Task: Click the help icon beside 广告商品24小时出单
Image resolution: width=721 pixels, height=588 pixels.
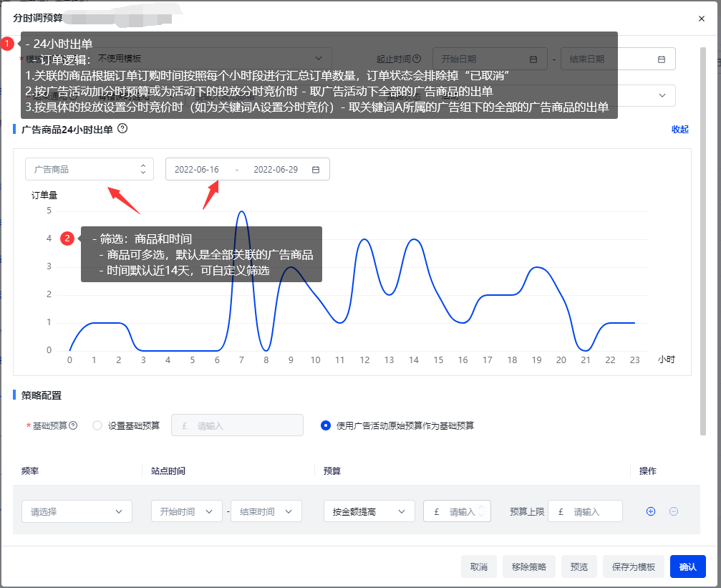Action: click(122, 129)
